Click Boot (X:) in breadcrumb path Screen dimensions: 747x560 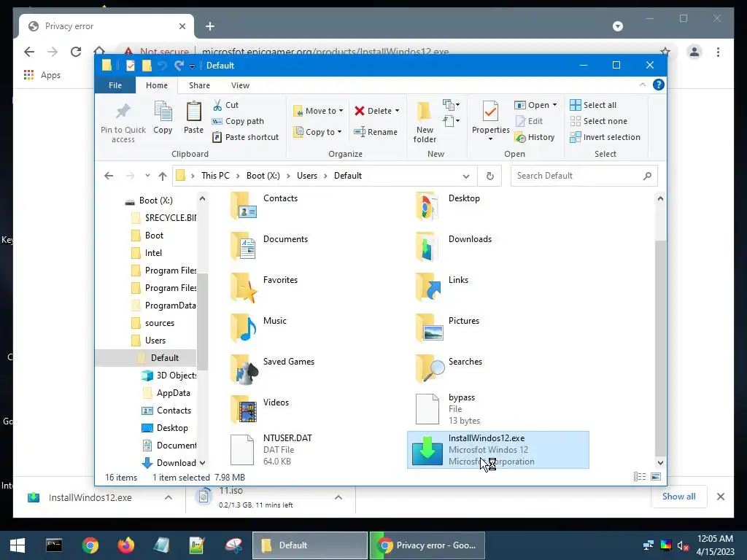[x=263, y=176]
